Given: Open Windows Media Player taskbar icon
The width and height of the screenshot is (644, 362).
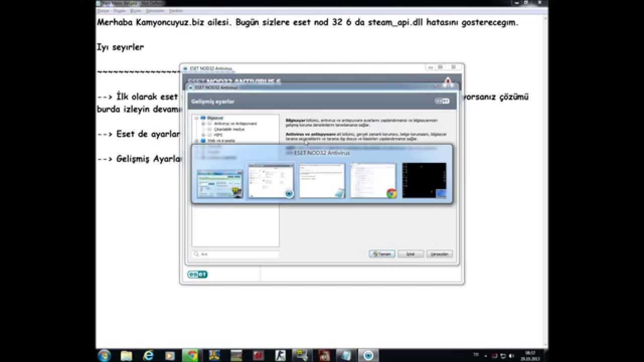Looking at the screenshot, I should pyautogui.click(x=170, y=355).
